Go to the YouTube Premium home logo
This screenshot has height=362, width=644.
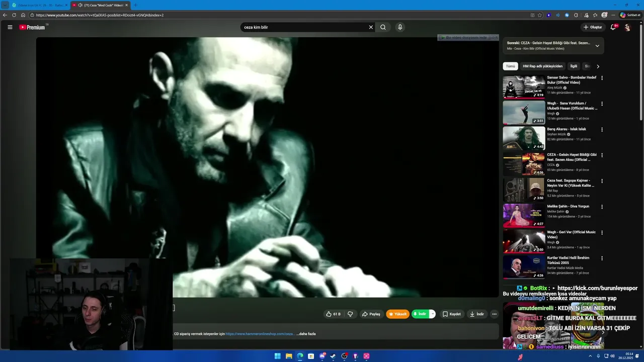(x=33, y=27)
